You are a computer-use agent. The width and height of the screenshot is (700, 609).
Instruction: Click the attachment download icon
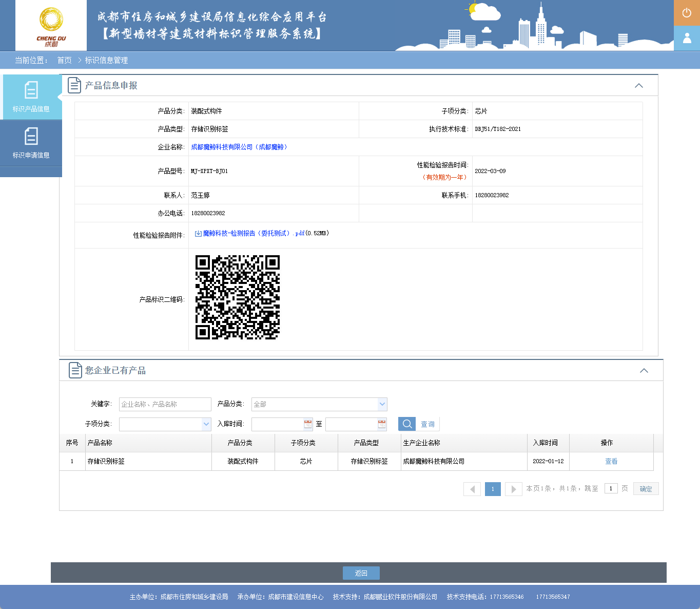pos(198,234)
